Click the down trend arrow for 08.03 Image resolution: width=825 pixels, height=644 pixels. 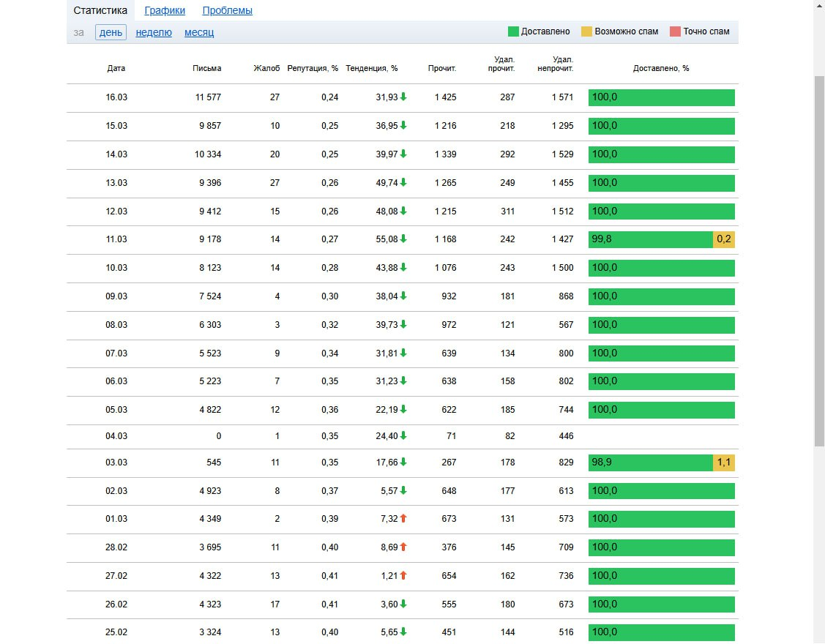click(403, 325)
